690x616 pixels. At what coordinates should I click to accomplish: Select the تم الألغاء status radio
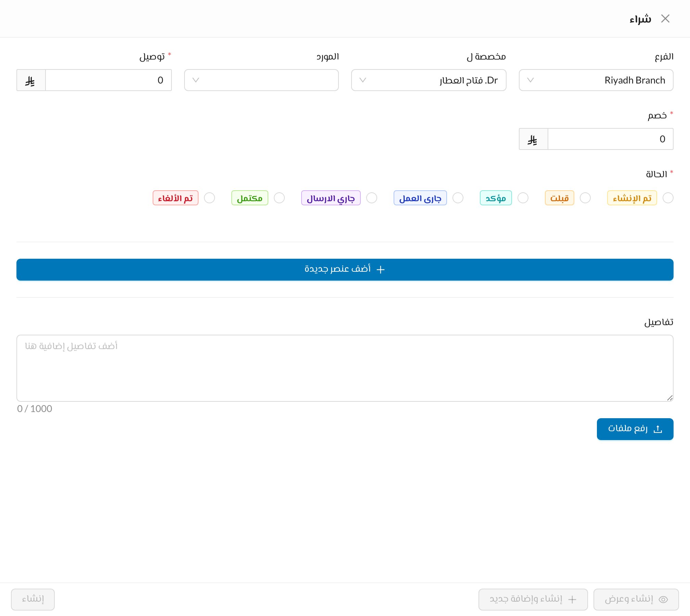[209, 198]
